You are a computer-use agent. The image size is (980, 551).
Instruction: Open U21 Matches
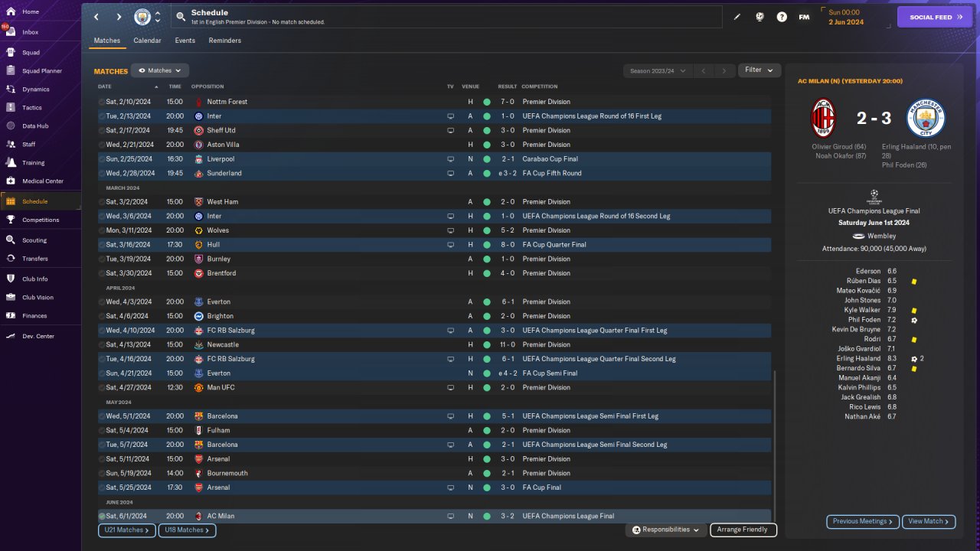[x=127, y=530]
